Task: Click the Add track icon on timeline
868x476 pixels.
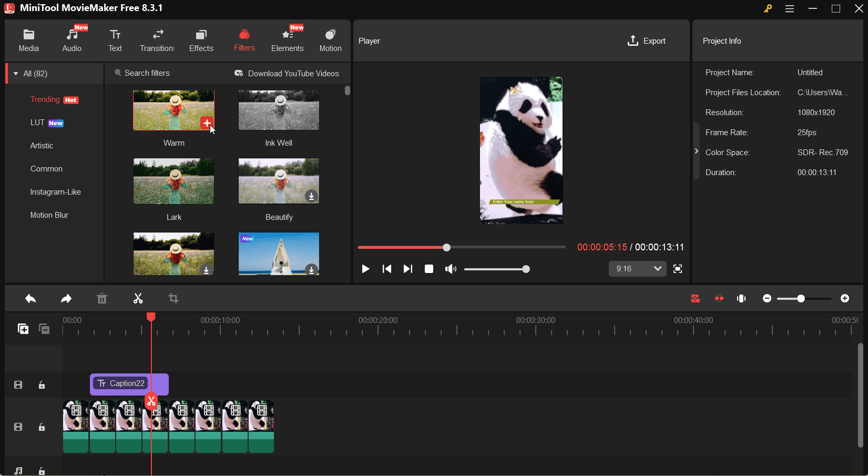Action: coord(23,328)
